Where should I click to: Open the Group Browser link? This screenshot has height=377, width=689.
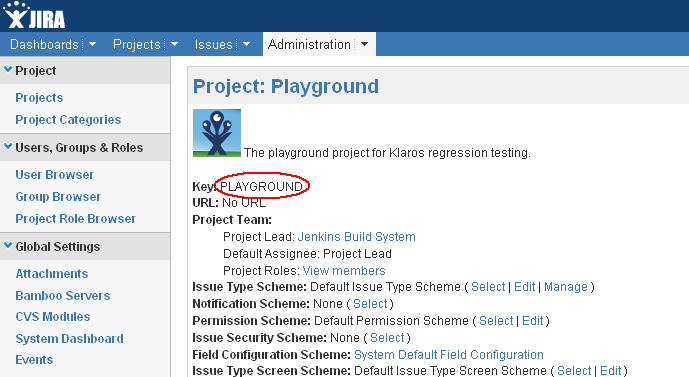[x=58, y=196]
